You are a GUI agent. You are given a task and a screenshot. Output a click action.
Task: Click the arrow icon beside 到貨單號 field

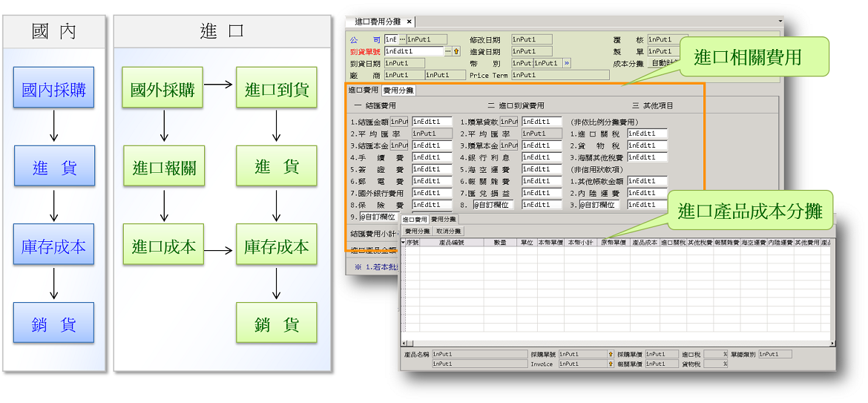tap(456, 52)
